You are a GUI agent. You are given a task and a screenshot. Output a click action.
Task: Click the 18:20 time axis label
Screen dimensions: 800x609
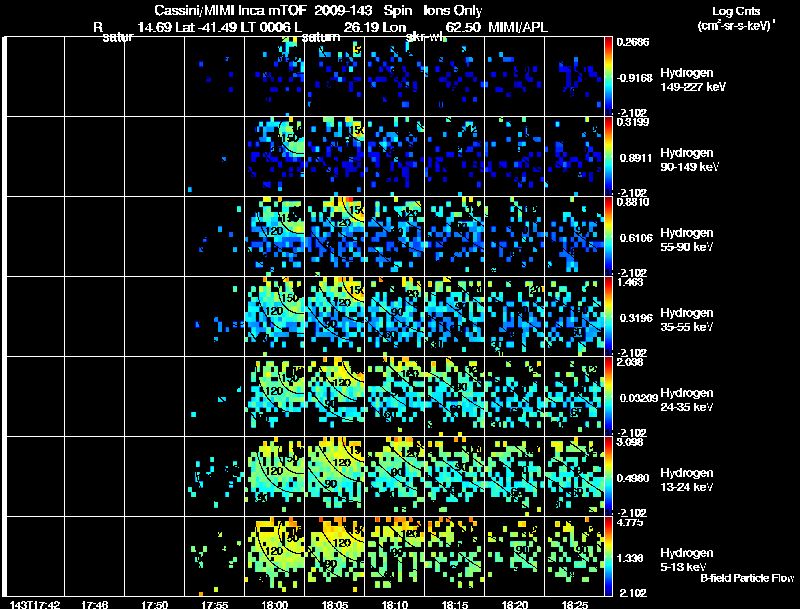tap(515, 605)
